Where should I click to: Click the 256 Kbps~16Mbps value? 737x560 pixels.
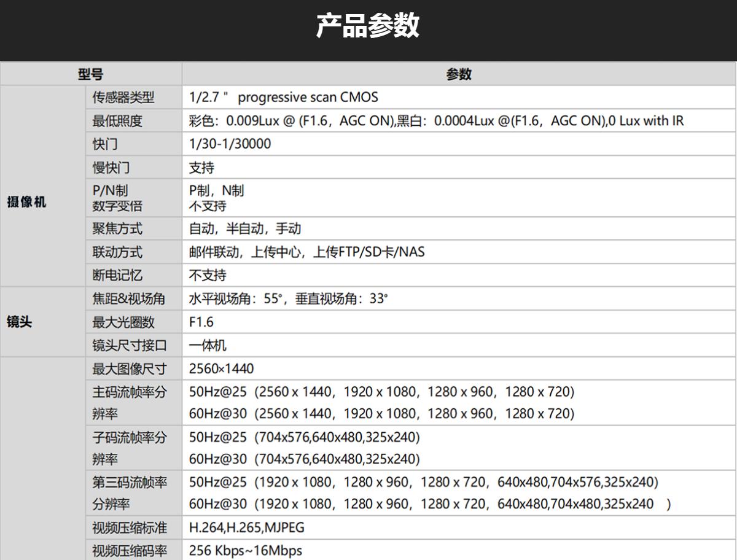246,551
